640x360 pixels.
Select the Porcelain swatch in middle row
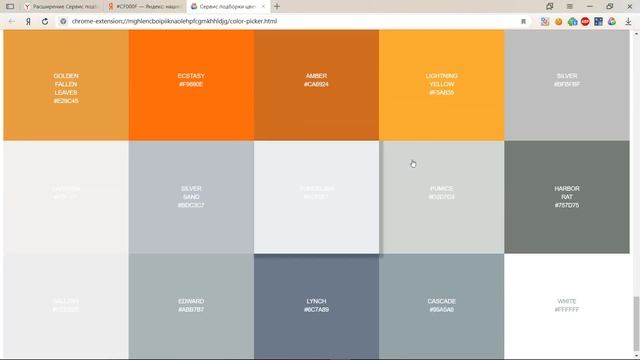316,197
